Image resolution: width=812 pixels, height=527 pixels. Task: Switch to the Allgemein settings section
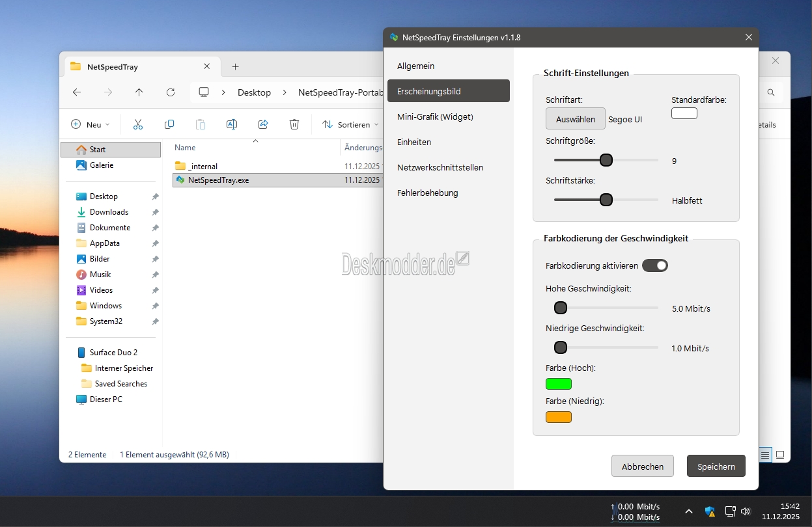point(415,66)
